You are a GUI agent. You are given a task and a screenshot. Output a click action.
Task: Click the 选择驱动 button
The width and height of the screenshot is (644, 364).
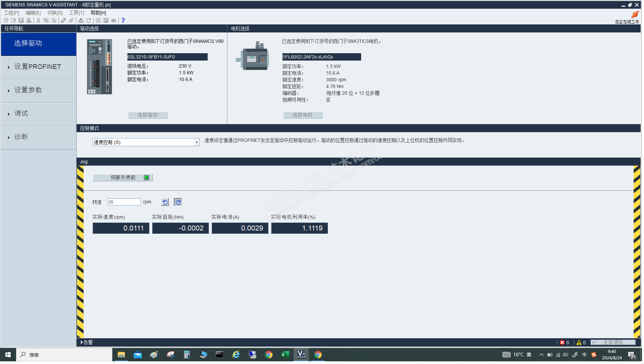[148, 115]
